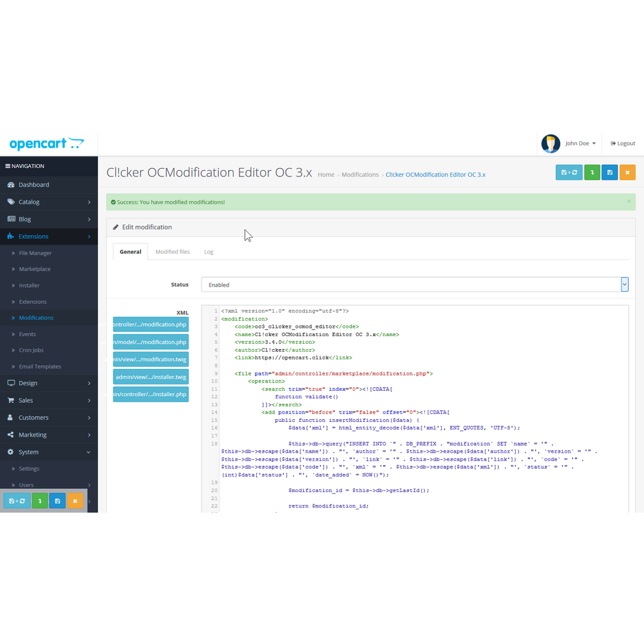The width and height of the screenshot is (644, 644).
Task: Open the Status dropdown set to Enabled
Action: [414, 285]
